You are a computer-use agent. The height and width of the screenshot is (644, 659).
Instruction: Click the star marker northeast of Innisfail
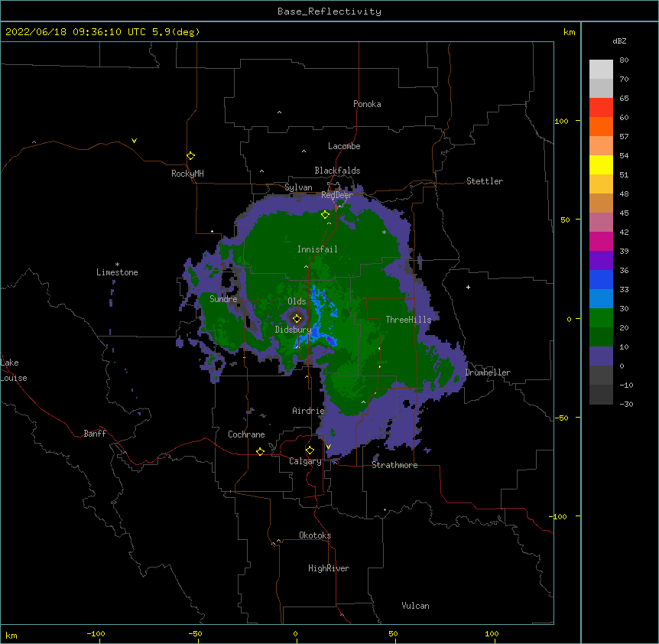[x=384, y=232]
